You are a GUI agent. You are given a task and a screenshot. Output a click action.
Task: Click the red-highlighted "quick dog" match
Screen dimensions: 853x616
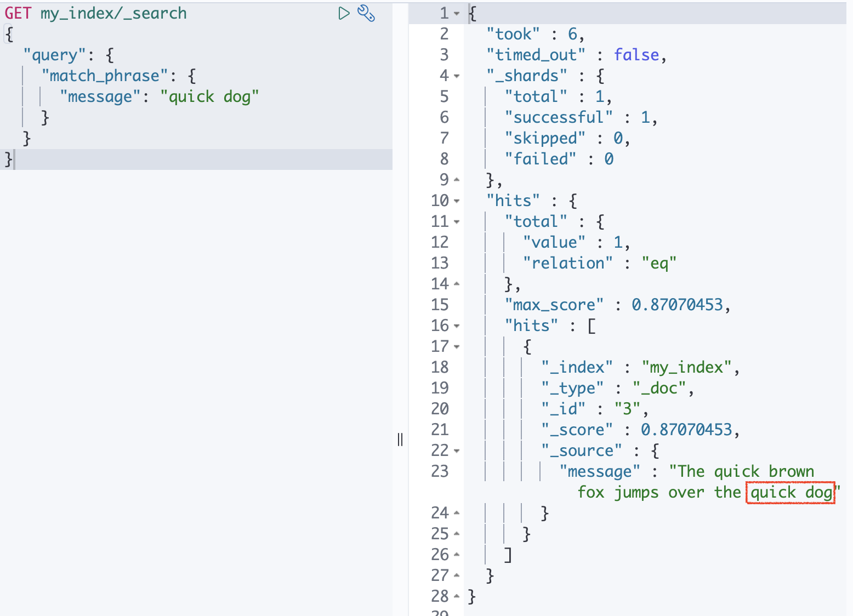(x=789, y=492)
